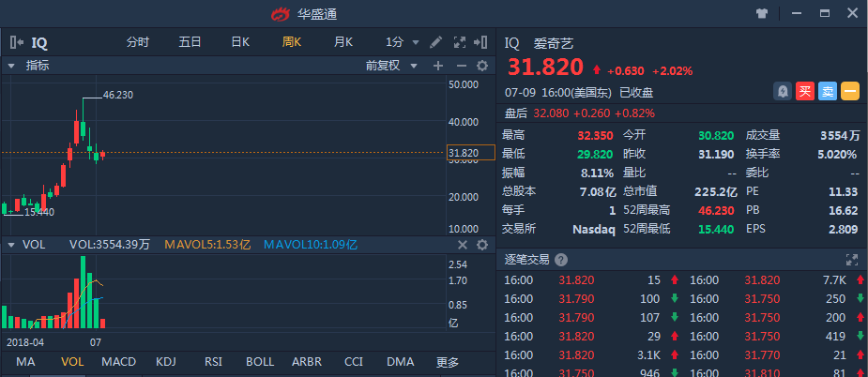Image resolution: width=868 pixels, height=377 pixels.
Task: Click the large 31.820 quote price
Action: tap(546, 68)
